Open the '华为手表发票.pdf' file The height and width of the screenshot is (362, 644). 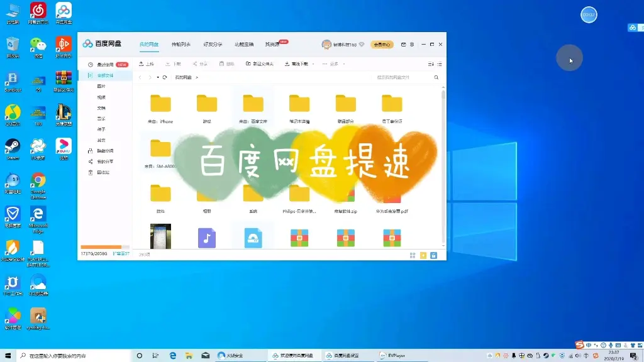(x=392, y=198)
